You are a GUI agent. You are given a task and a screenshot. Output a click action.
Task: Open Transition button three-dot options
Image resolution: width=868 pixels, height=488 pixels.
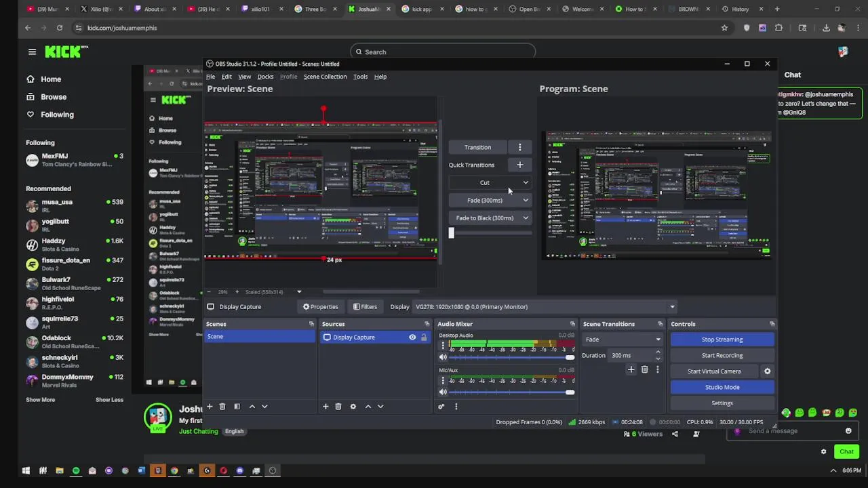point(519,147)
